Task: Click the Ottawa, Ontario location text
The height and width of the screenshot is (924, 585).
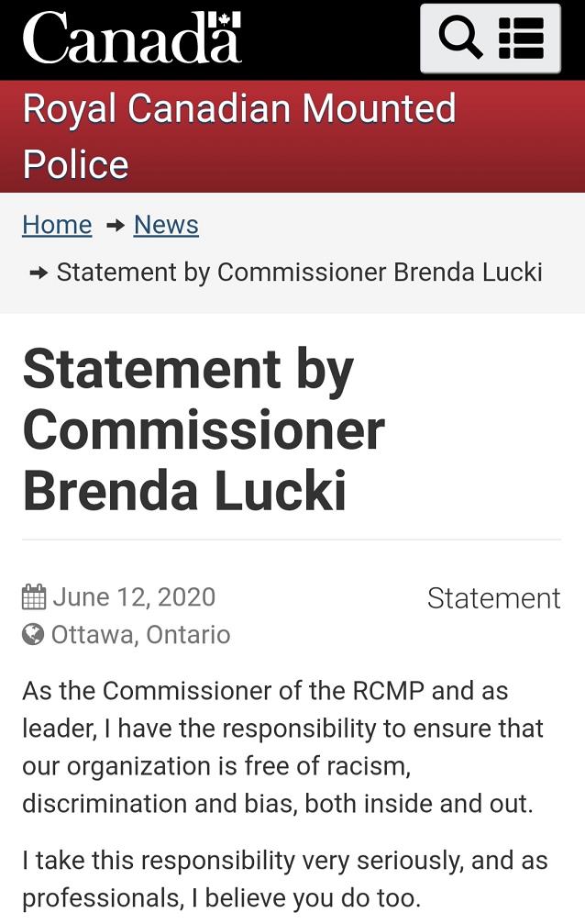Action: click(x=140, y=635)
